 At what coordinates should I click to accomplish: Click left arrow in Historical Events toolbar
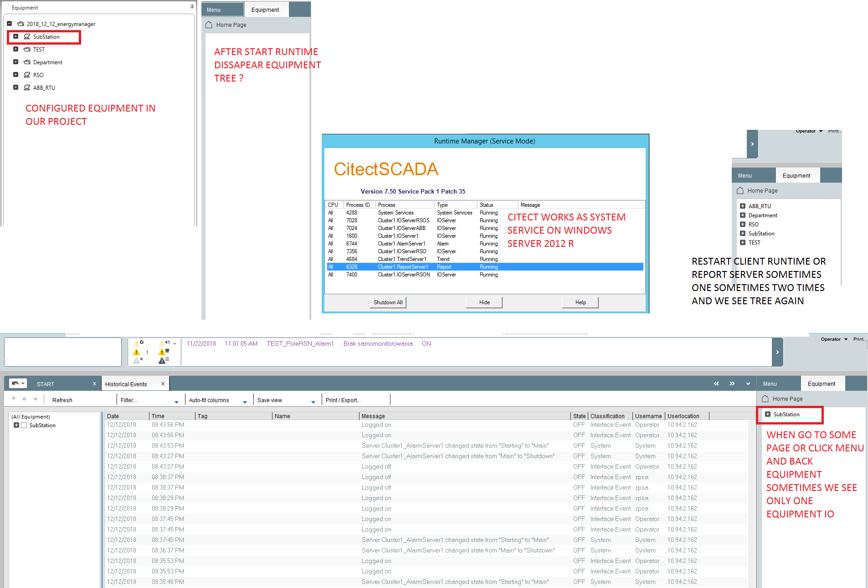[x=25, y=399]
